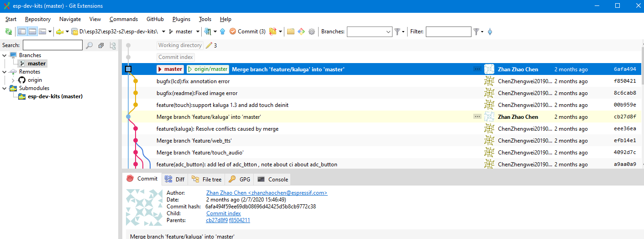Open the layout options dropdown arrow
The image size is (644, 239).
(50, 32)
